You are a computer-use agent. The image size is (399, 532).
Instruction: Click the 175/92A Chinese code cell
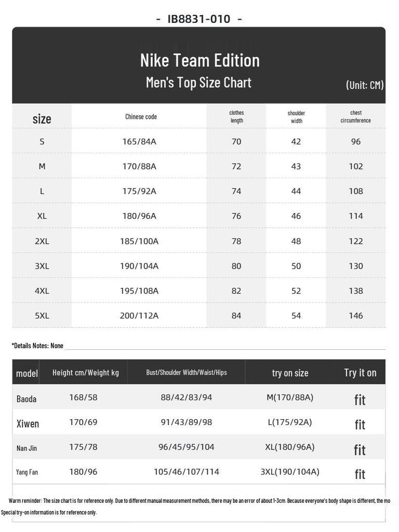click(139, 191)
